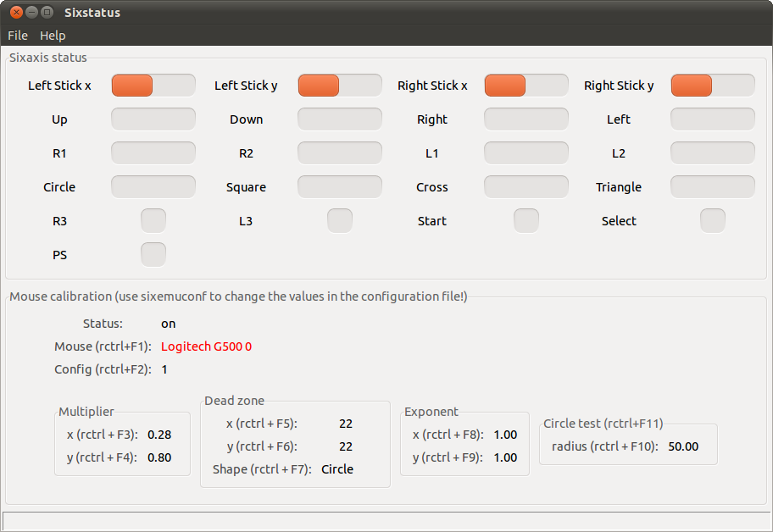Close the Sixstatus window
Image resolution: width=773 pixels, height=532 pixels.
click(16, 13)
